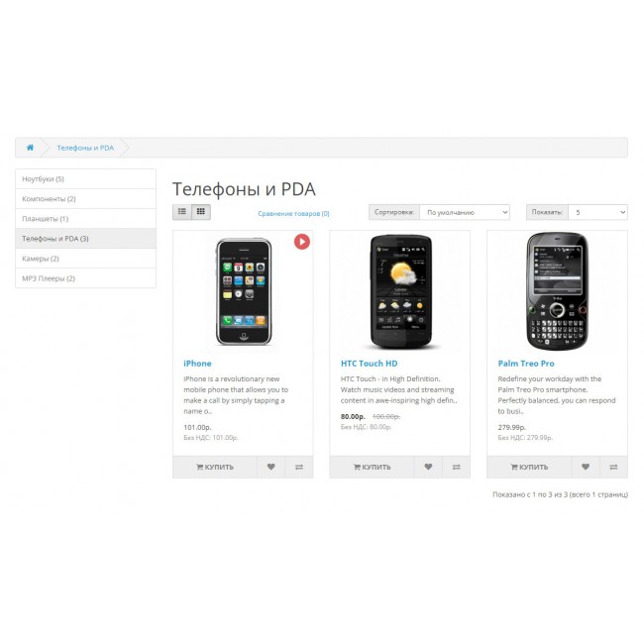Add Palm Treo Pro to wish list
644x644 pixels.
pyautogui.click(x=586, y=467)
